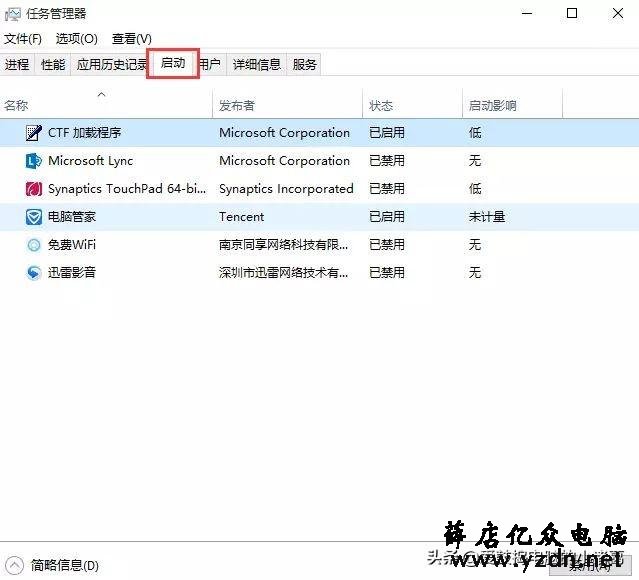Image resolution: width=639 pixels, height=580 pixels.
Task: Select the 迅雷影音 entry name
Action: point(72,273)
